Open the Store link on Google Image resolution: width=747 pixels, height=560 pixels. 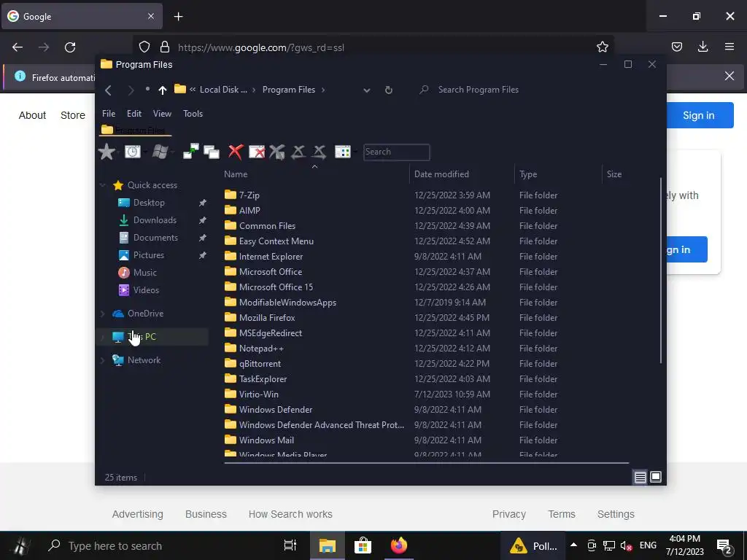tap(73, 116)
